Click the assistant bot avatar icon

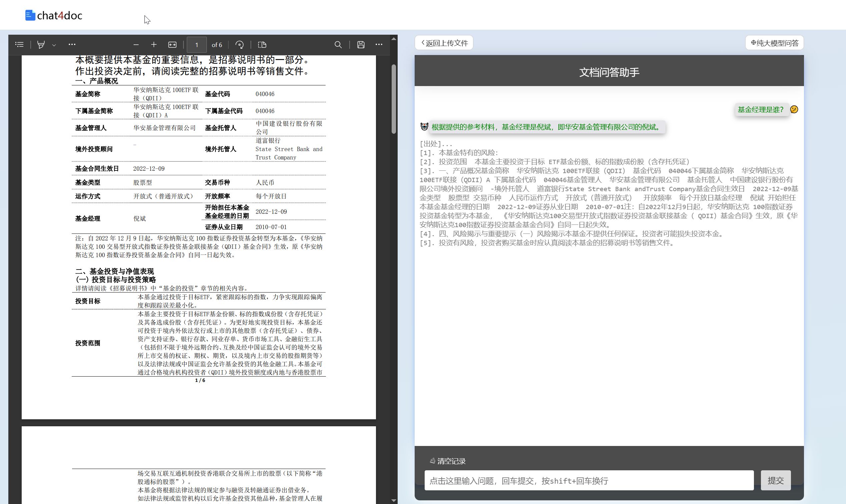pyautogui.click(x=424, y=127)
